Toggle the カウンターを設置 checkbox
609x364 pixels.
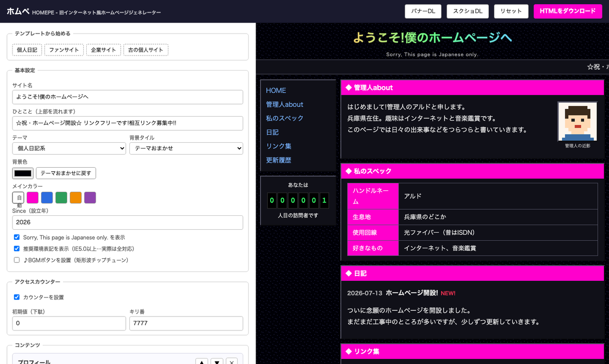click(x=17, y=297)
